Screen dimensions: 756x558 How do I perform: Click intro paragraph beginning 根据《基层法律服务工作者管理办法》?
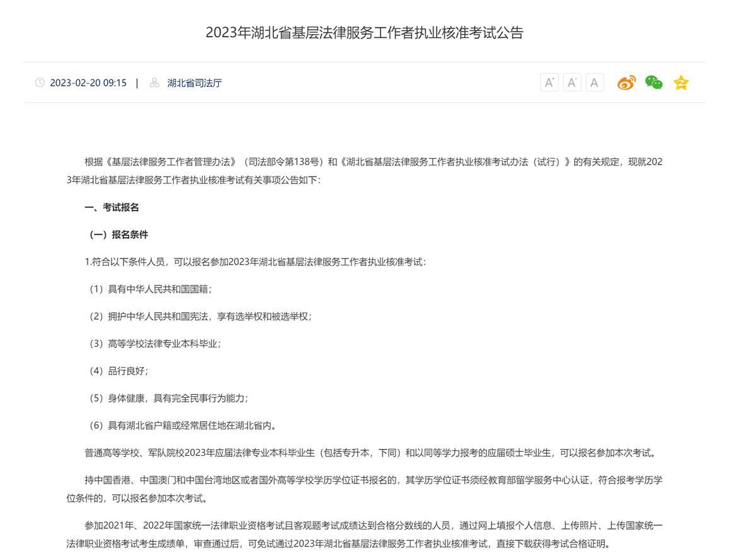coord(364,171)
